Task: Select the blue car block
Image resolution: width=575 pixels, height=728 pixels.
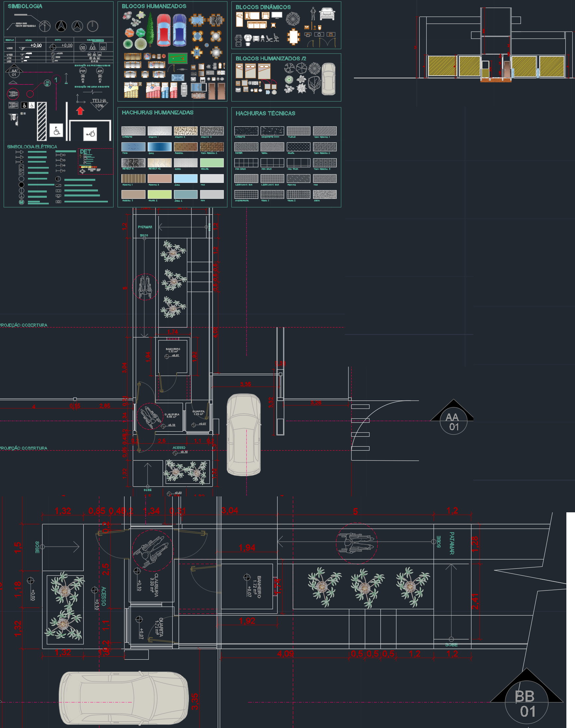Action: 179,30
